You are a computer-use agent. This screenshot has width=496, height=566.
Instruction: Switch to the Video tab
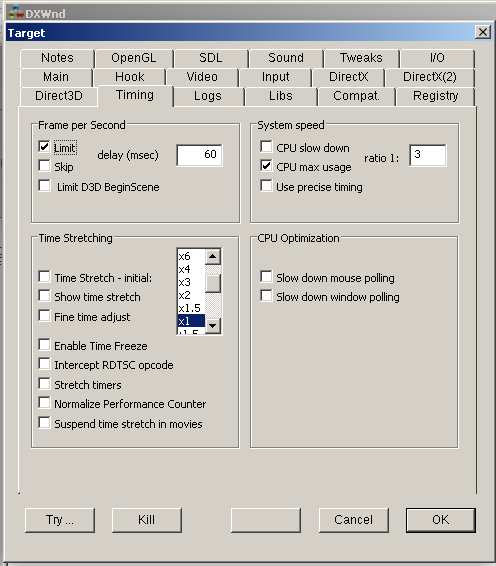(x=202, y=77)
